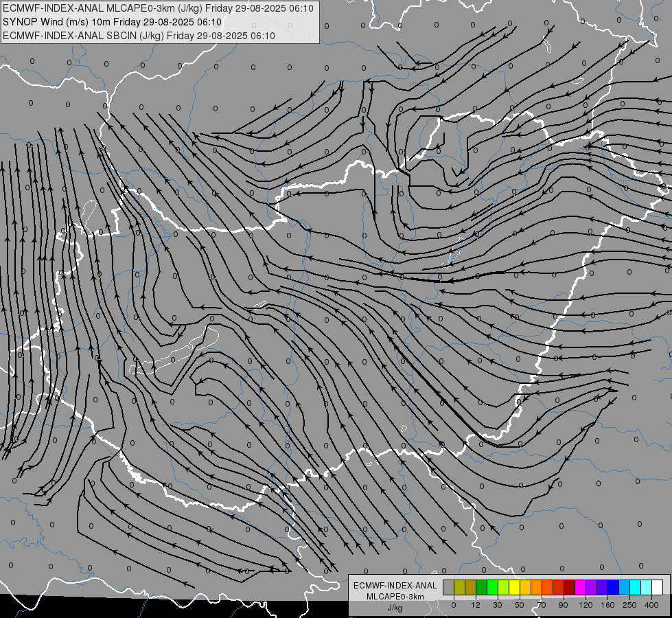Click the legend tick value '250'
This screenshot has width=672, height=618.
(x=629, y=605)
